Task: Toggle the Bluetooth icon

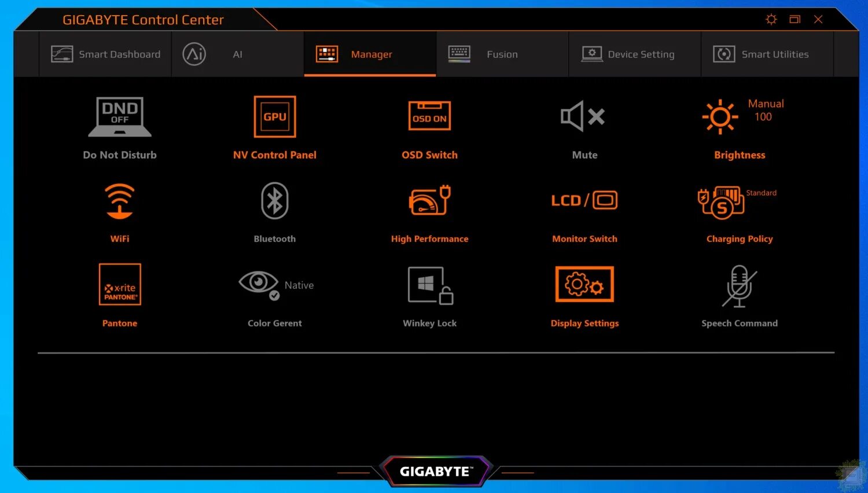Action: tap(275, 201)
